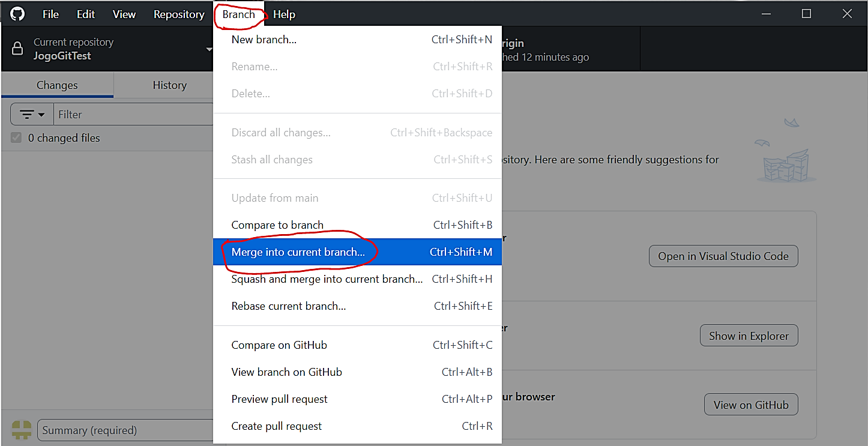The height and width of the screenshot is (446, 868).
Task: Click the repository lock icon
Action: [17, 49]
